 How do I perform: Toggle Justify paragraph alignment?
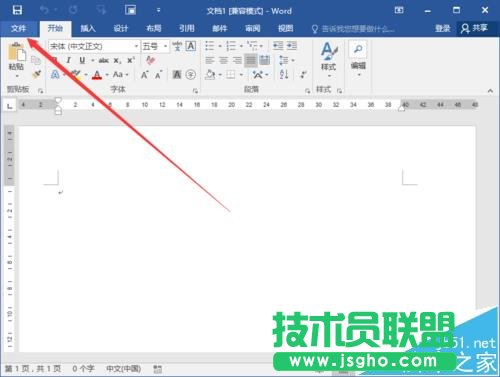click(251, 60)
